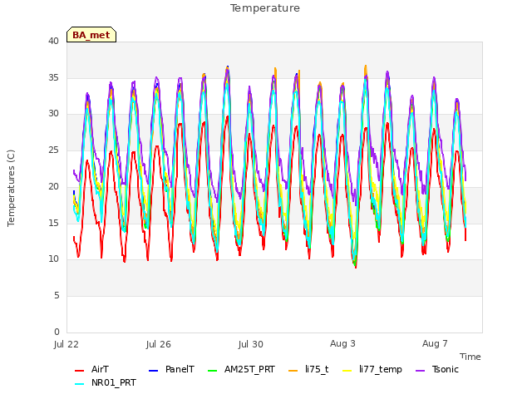Click the 35 y-axis tick label
The image size is (532, 399).
[x=53, y=77]
